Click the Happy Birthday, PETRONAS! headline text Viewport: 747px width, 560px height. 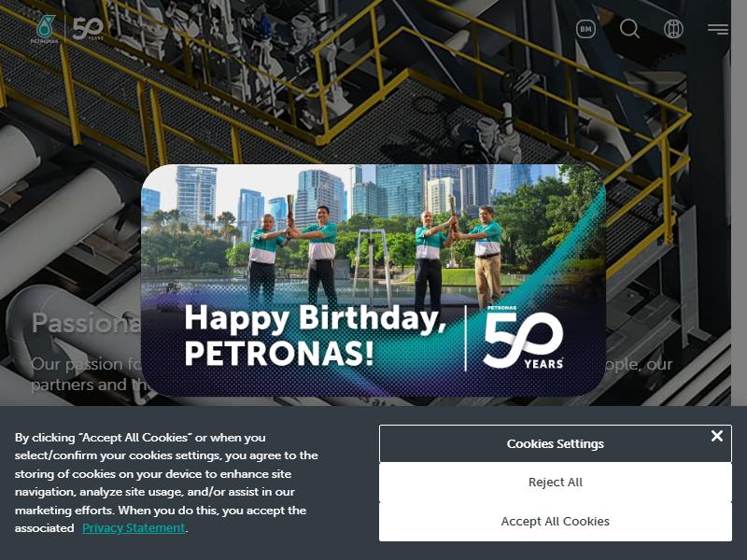click(315, 336)
